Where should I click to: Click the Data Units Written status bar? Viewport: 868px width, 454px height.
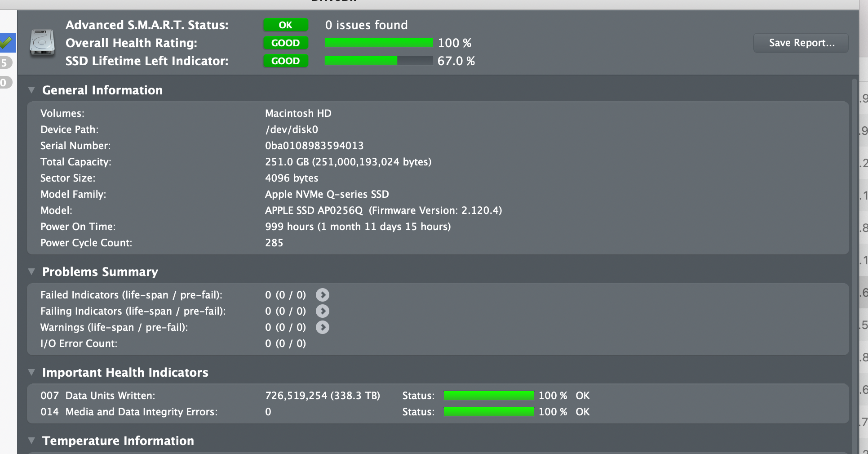(x=488, y=396)
